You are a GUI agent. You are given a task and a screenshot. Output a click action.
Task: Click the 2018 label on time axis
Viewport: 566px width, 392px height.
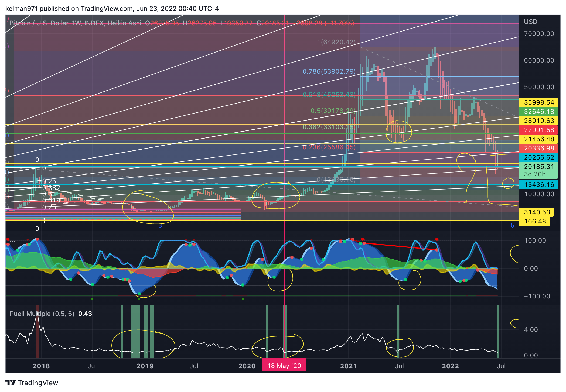41,366
